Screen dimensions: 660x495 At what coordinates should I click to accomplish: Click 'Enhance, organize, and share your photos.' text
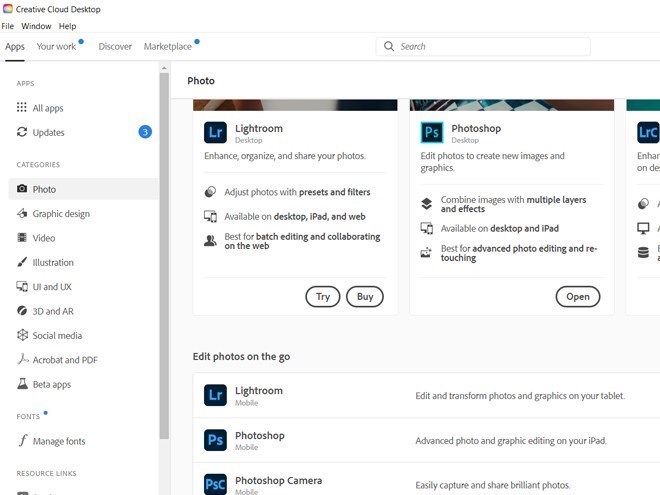coord(285,156)
